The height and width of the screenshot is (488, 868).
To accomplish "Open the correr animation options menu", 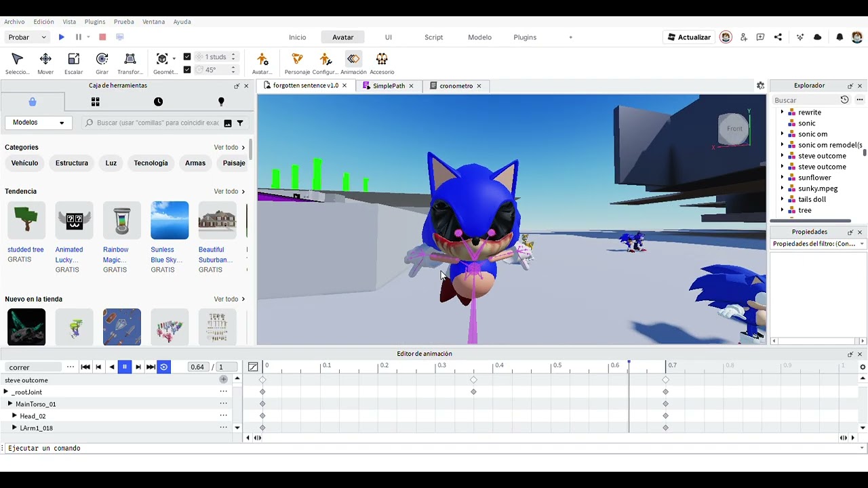I will [70, 367].
